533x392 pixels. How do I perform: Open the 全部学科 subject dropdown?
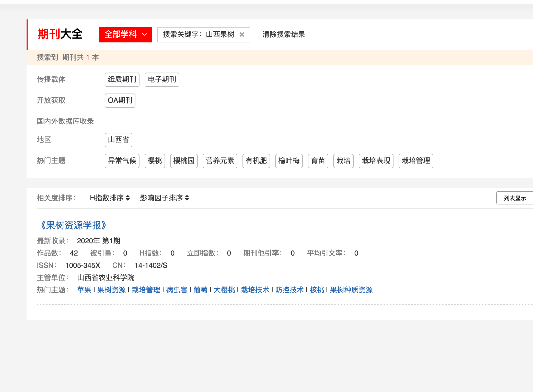pyautogui.click(x=125, y=34)
